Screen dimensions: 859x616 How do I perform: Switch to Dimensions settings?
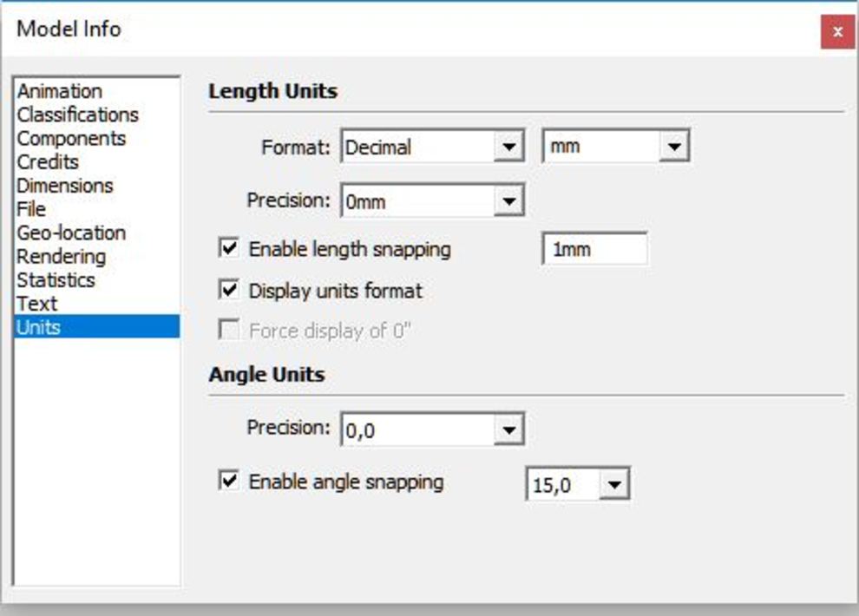point(64,186)
